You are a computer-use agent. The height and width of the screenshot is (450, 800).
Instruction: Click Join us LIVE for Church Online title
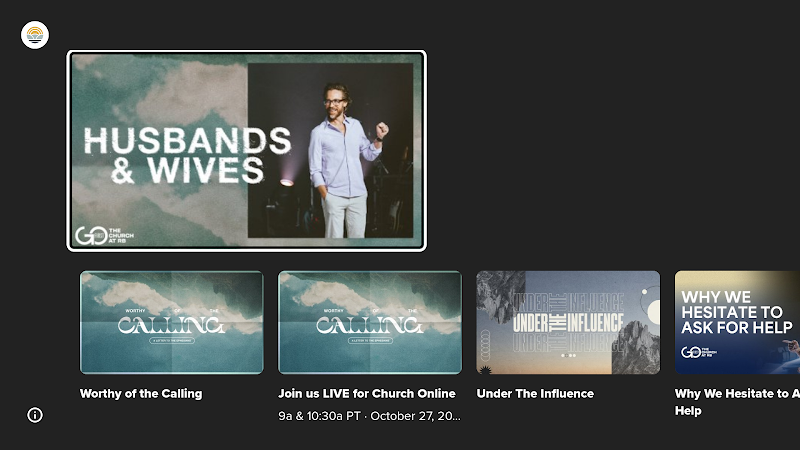pyautogui.click(x=366, y=393)
